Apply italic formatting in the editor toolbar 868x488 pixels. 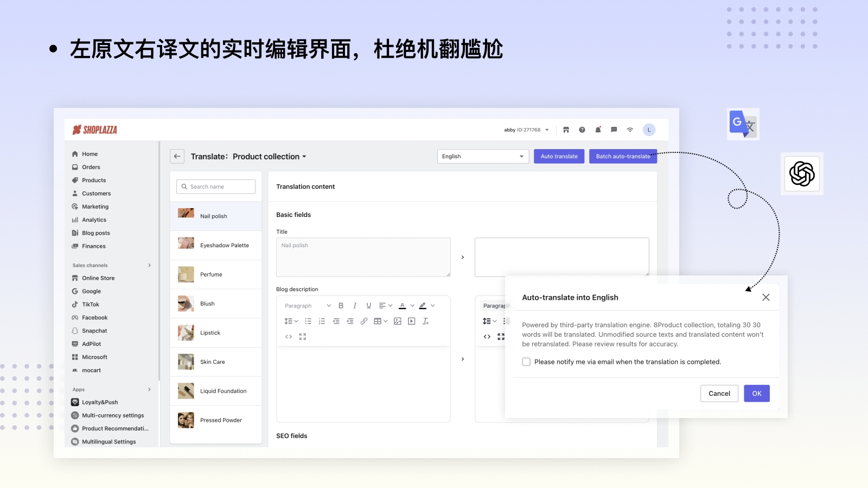point(354,305)
